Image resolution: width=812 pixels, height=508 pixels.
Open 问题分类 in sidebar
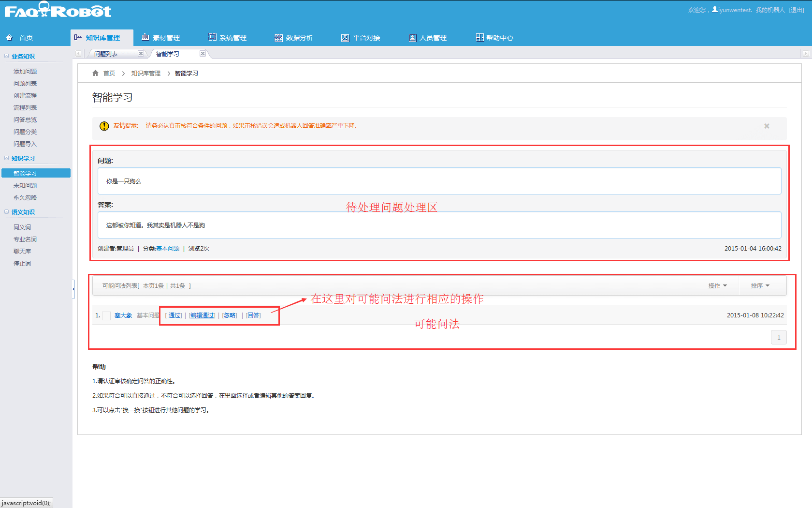pos(25,132)
